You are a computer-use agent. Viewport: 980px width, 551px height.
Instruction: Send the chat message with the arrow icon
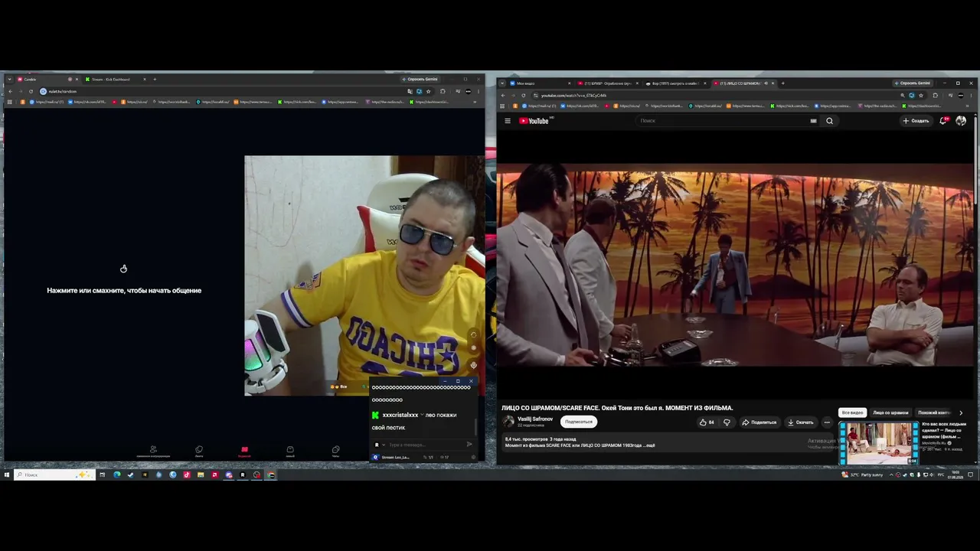[469, 445]
